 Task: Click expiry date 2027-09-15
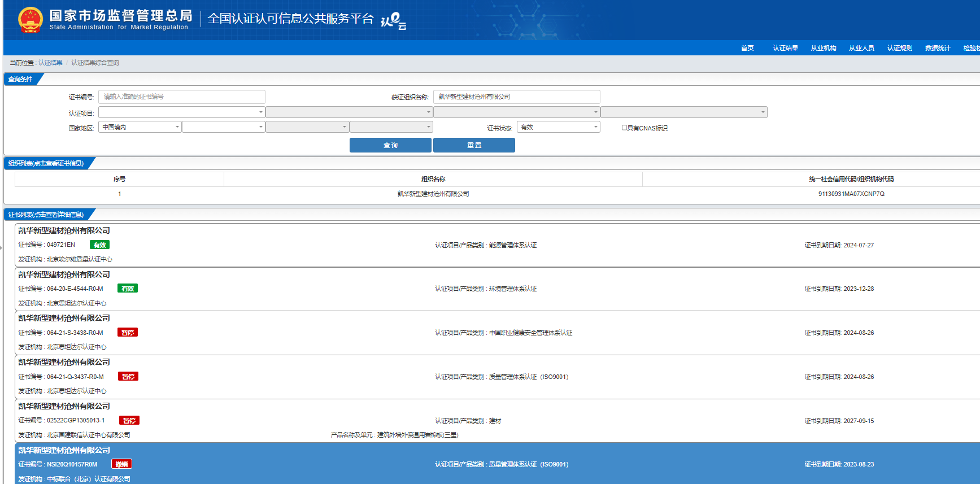(x=859, y=421)
